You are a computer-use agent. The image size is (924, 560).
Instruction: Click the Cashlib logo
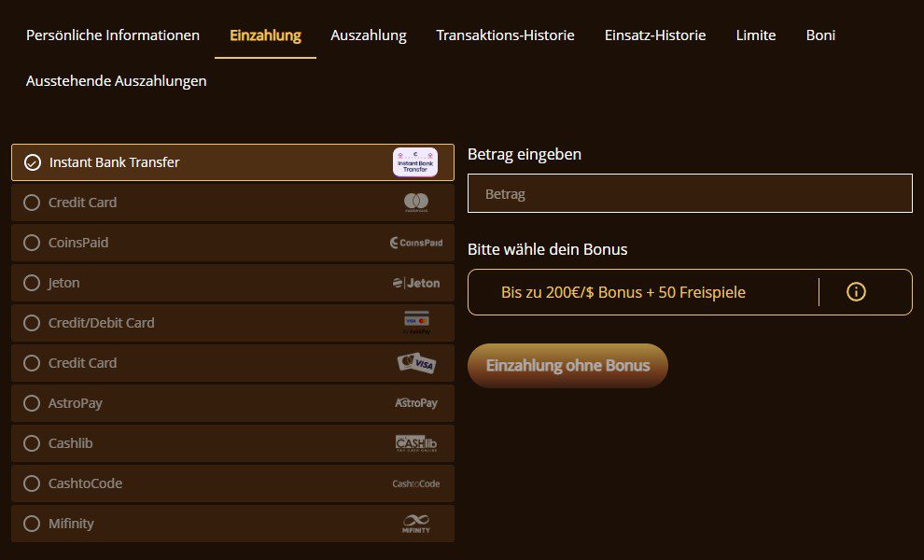click(416, 443)
